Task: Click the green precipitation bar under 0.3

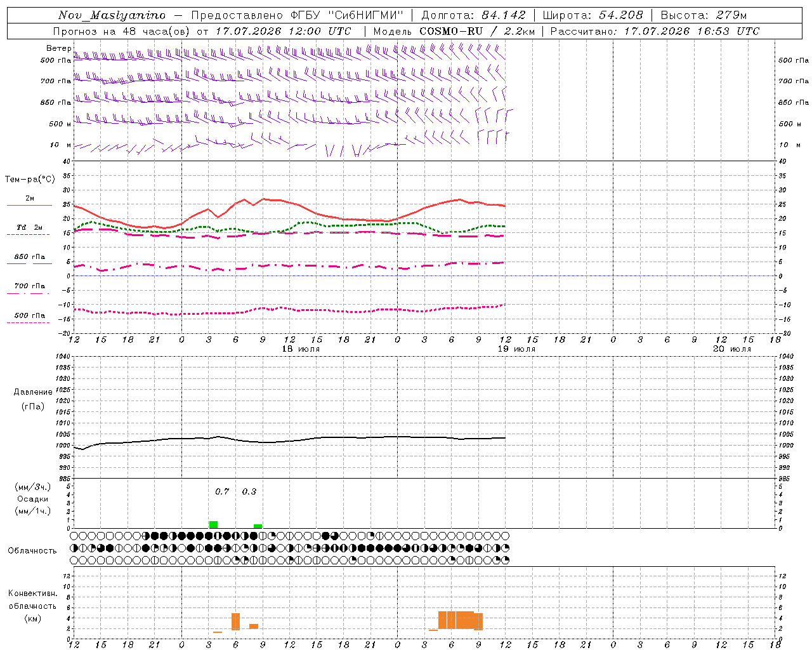Action: coord(258,526)
